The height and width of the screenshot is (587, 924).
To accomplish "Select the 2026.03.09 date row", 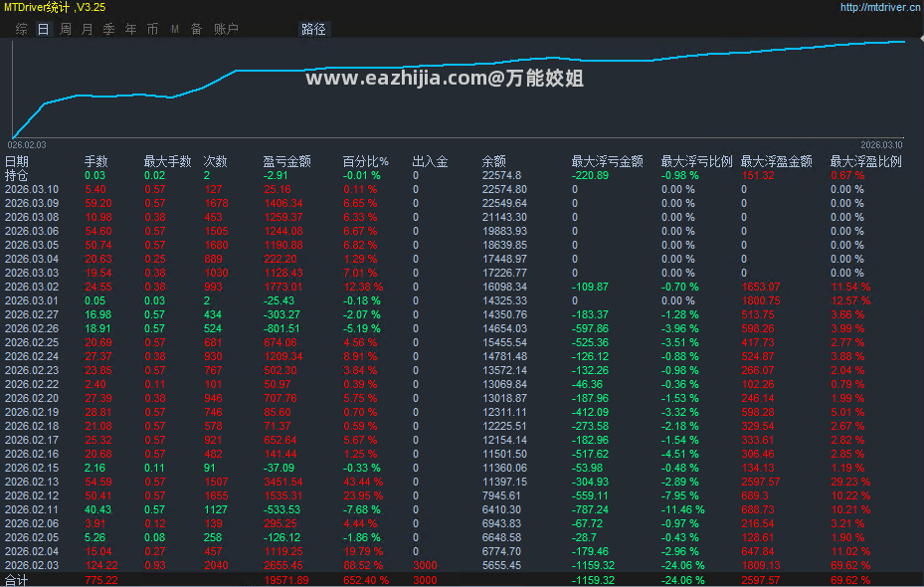I will coord(32,203).
